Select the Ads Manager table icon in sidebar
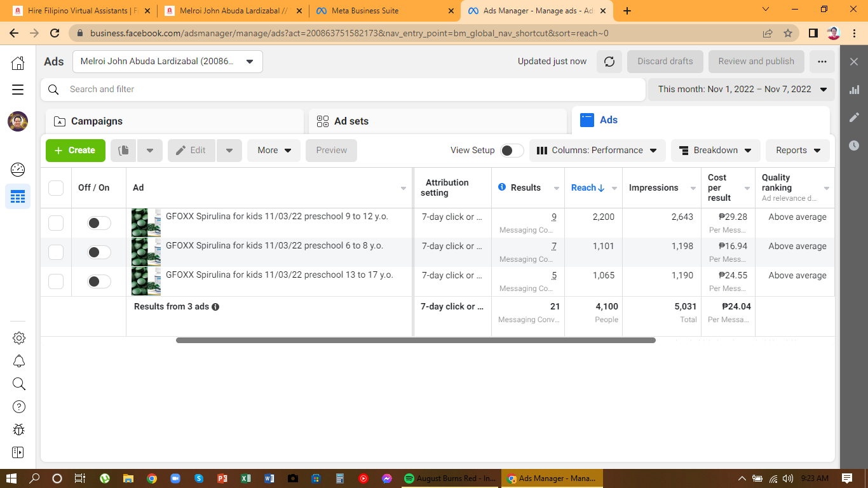 point(18,197)
